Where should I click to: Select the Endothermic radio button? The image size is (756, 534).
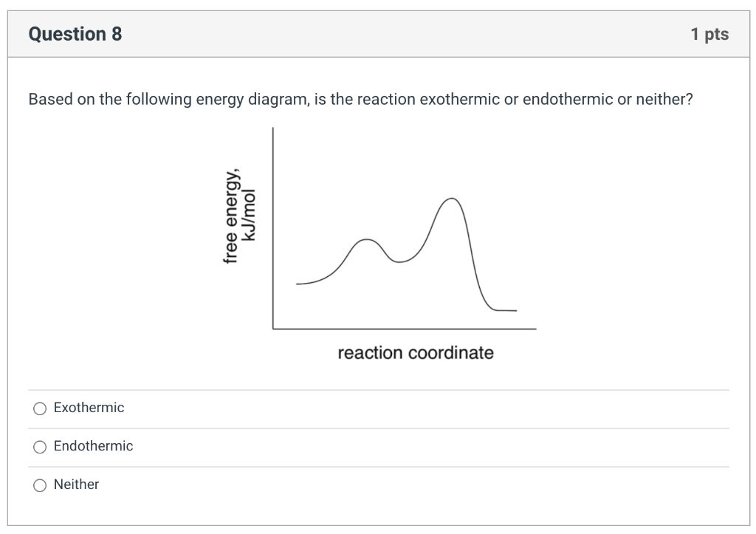[x=40, y=446]
